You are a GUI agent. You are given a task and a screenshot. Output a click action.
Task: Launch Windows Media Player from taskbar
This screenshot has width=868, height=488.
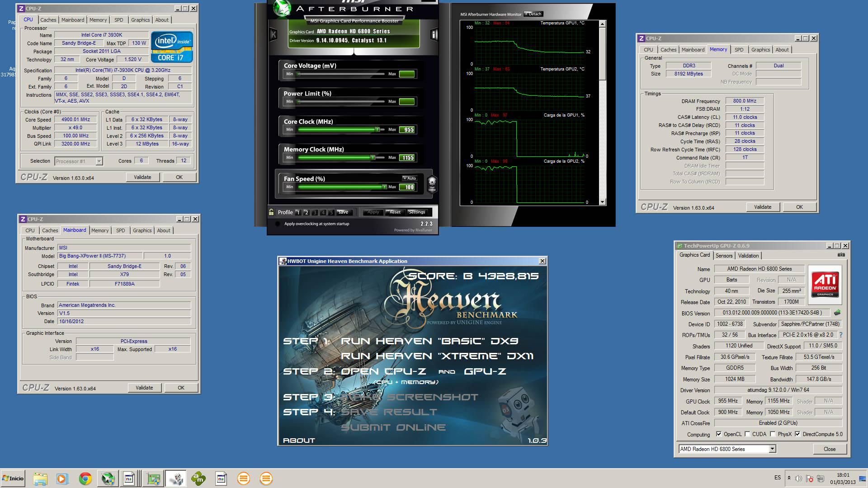point(62,479)
